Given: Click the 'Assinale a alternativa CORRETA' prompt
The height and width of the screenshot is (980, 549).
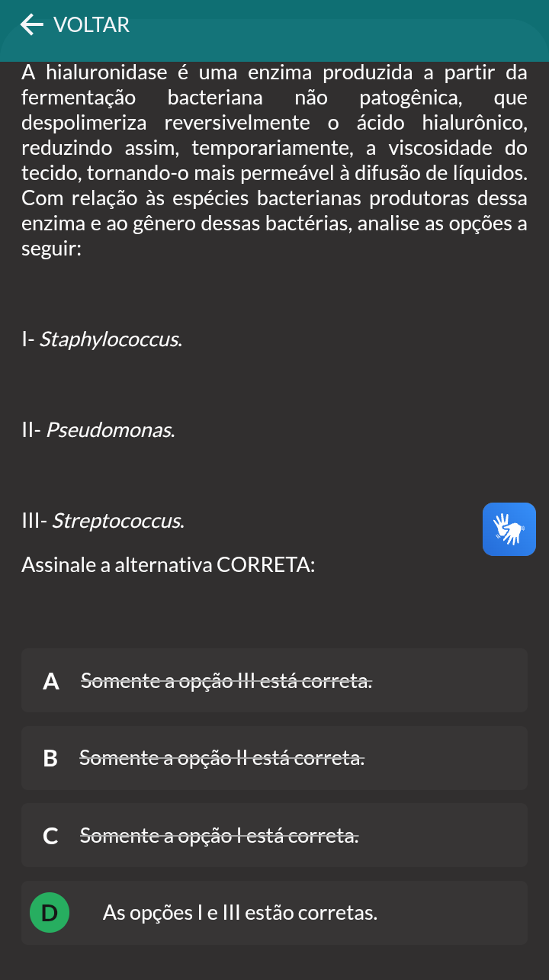Looking at the screenshot, I should (x=169, y=566).
